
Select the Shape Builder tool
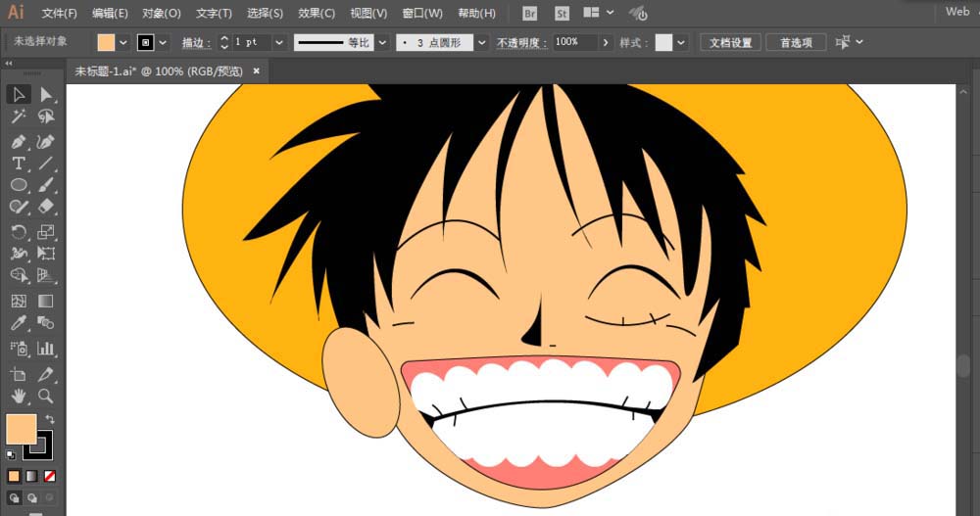coord(19,275)
